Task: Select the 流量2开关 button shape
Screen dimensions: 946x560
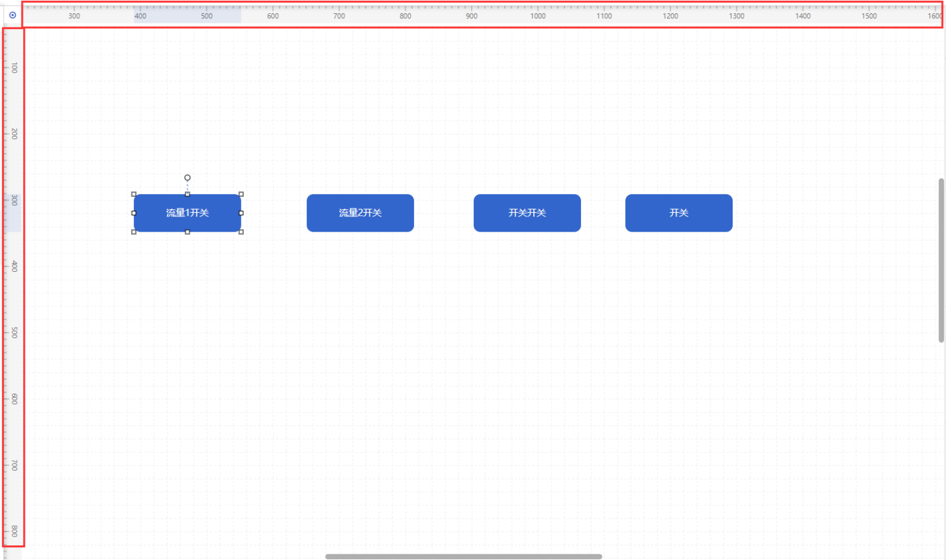Action: point(360,213)
